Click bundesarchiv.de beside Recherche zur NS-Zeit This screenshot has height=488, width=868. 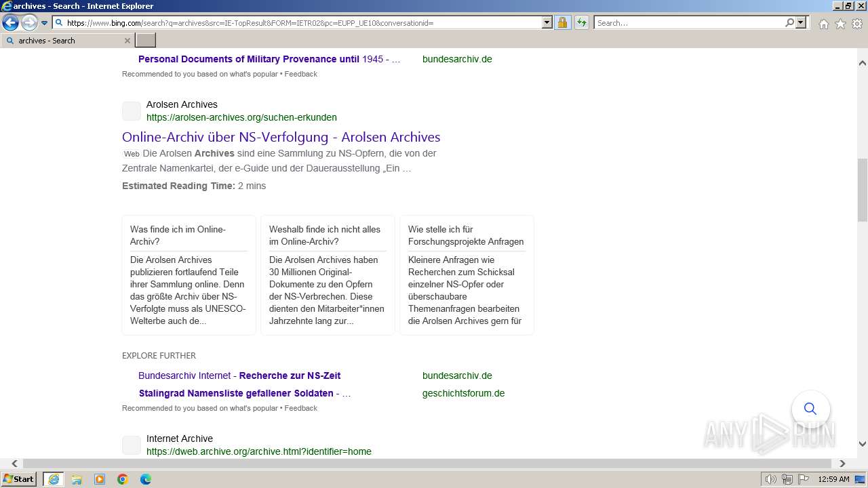[457, 375]
